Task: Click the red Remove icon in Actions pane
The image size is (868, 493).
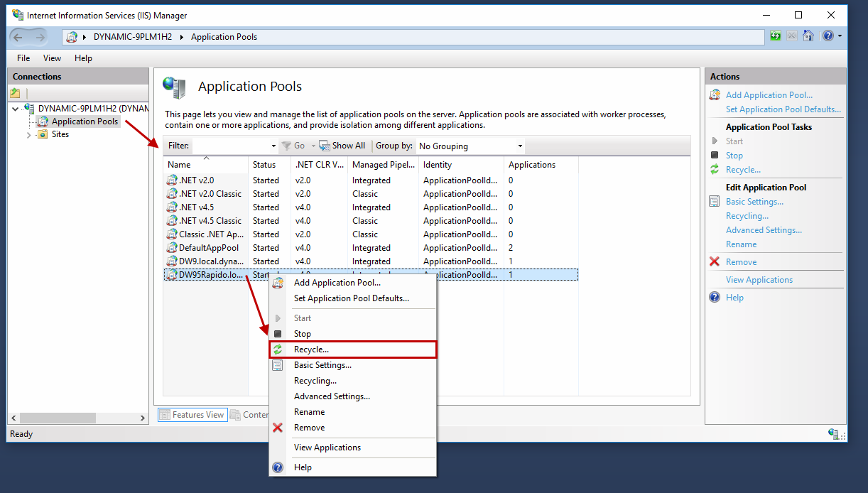Action: 715,262
